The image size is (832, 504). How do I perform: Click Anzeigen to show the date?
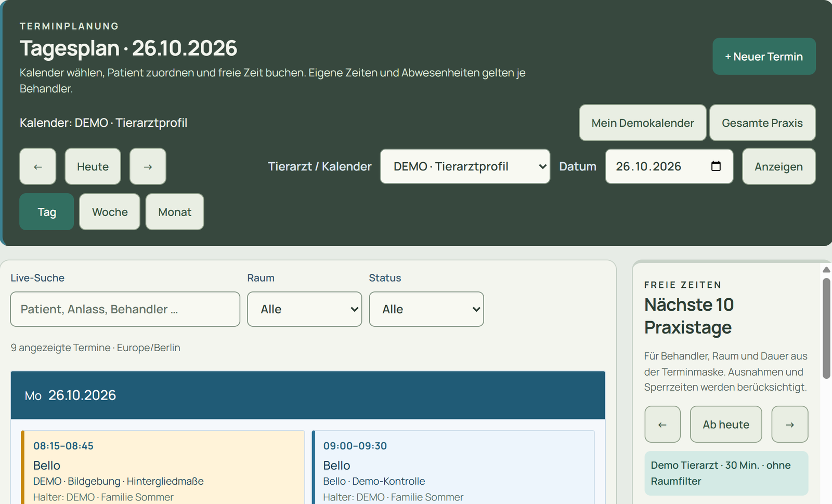tap(778, 166)
